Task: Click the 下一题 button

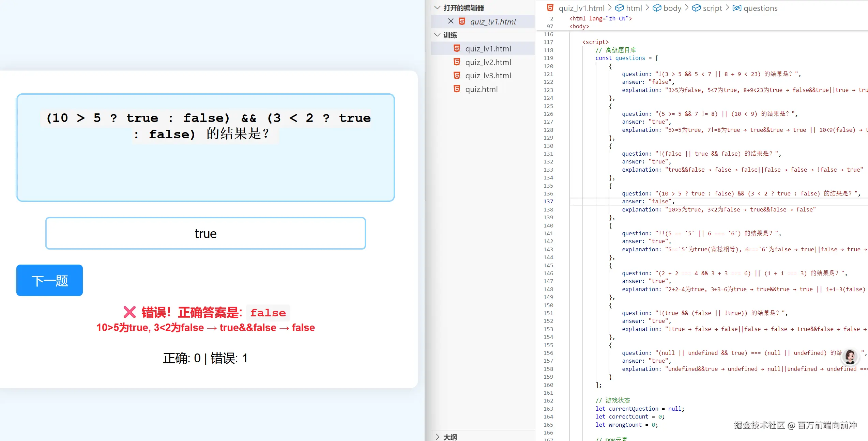Action: point(49,280)
